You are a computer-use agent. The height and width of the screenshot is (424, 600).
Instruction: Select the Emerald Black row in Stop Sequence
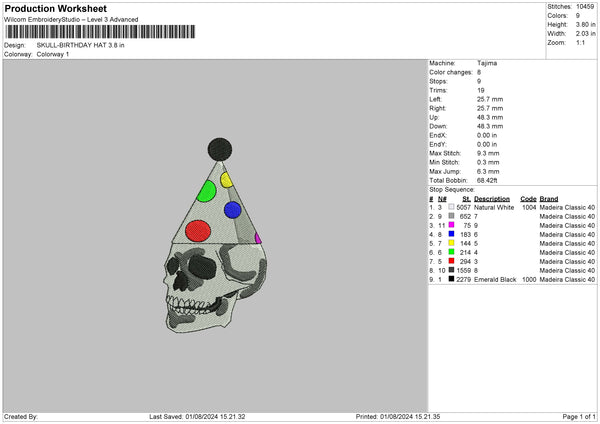512,279
